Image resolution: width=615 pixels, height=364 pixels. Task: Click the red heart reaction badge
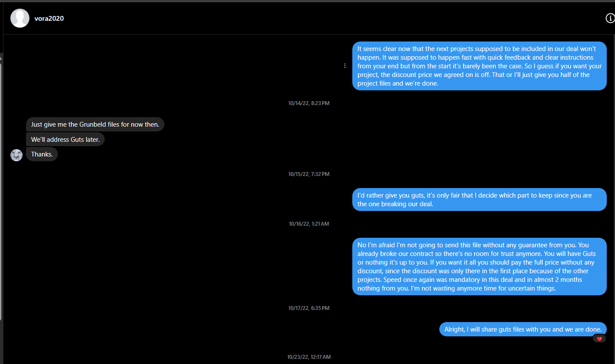[599, 339]
